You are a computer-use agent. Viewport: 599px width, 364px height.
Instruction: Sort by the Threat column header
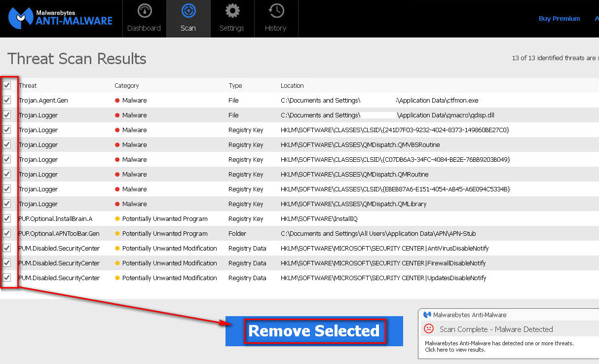[28, 85]
